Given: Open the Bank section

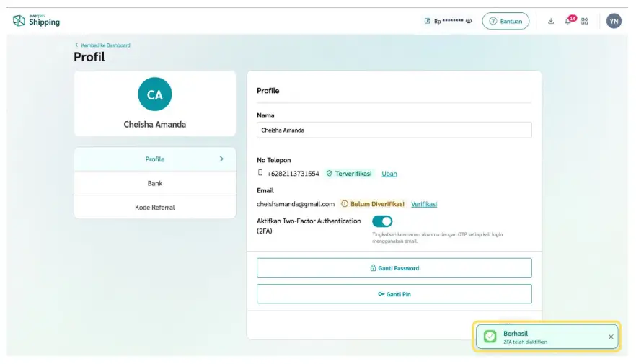Looking at the screenshot, I should tap(154, 183).
